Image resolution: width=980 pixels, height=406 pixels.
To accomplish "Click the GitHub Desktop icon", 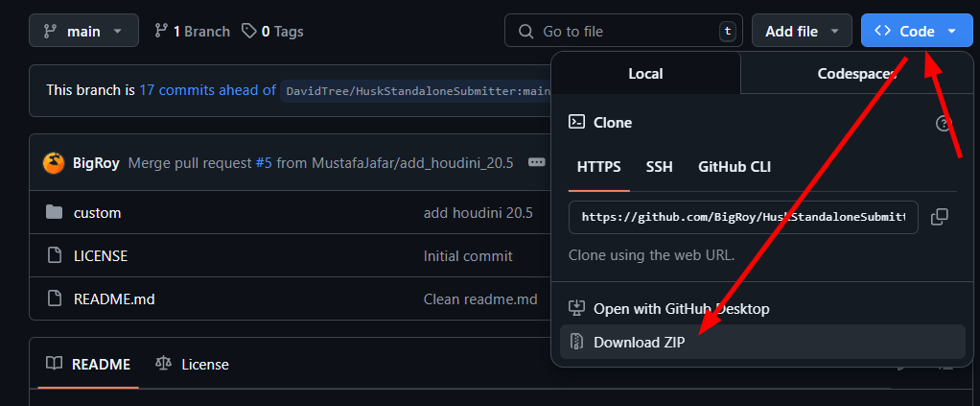I will pyautogui.click(x=576, y=308).
